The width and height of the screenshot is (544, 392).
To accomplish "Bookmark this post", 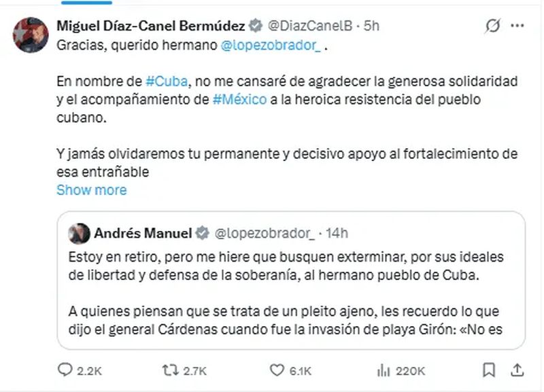I will [x=488, y=370].
